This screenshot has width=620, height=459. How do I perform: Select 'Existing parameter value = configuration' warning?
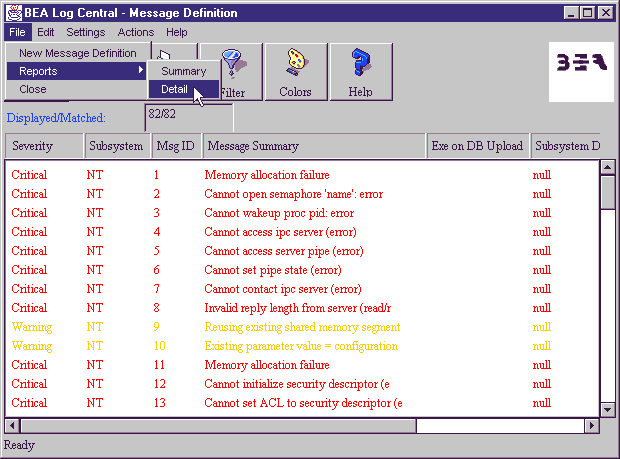tap(302, 346)
